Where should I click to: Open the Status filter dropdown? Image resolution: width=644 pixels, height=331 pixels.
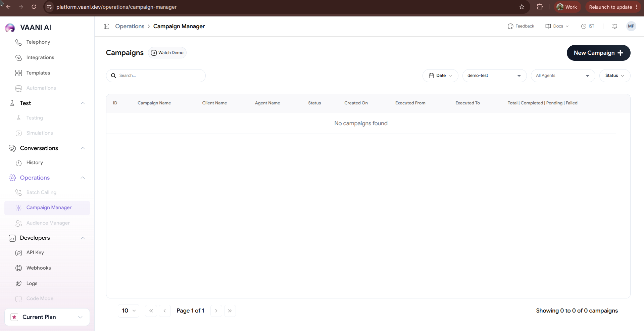click(x=615, y=76)
